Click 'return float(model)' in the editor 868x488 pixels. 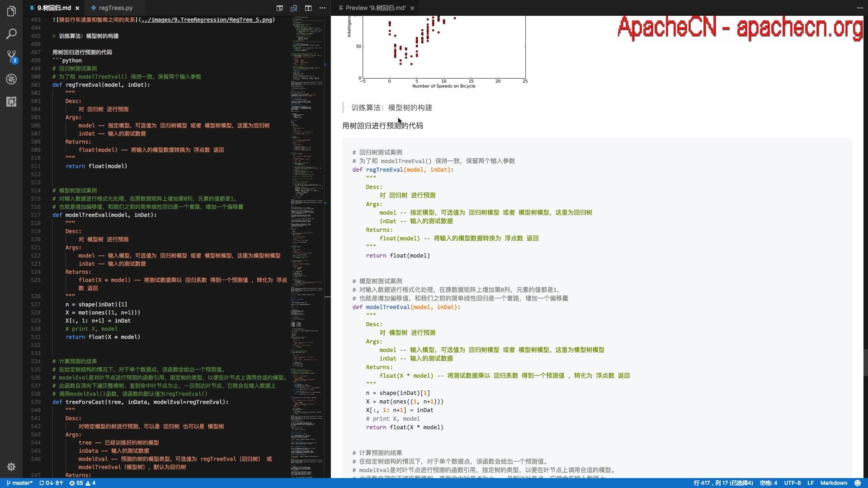(x=96, y=166)
